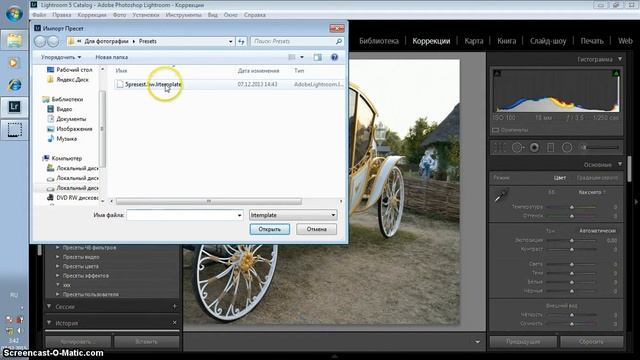Open view options dropdown arrow in dialog

click(x=302, y=57)
